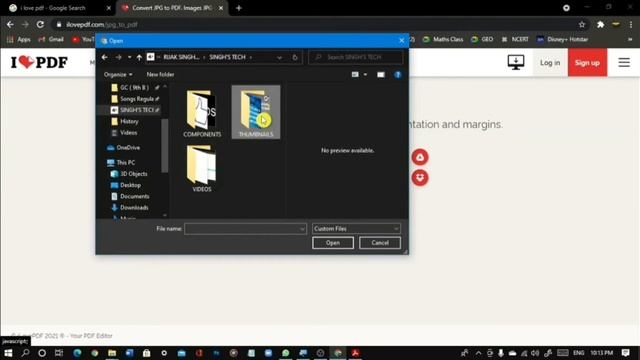Expand the File name dropdown arrow

point(302,229)
